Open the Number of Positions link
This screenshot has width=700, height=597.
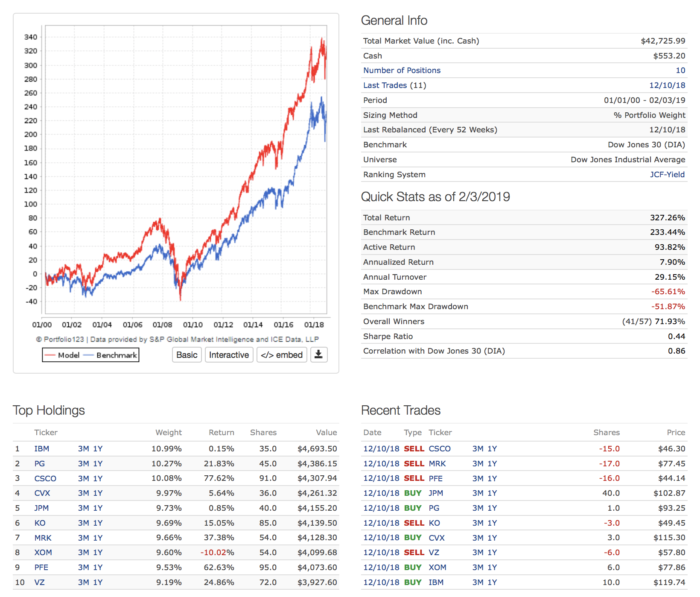click(401, 70)
